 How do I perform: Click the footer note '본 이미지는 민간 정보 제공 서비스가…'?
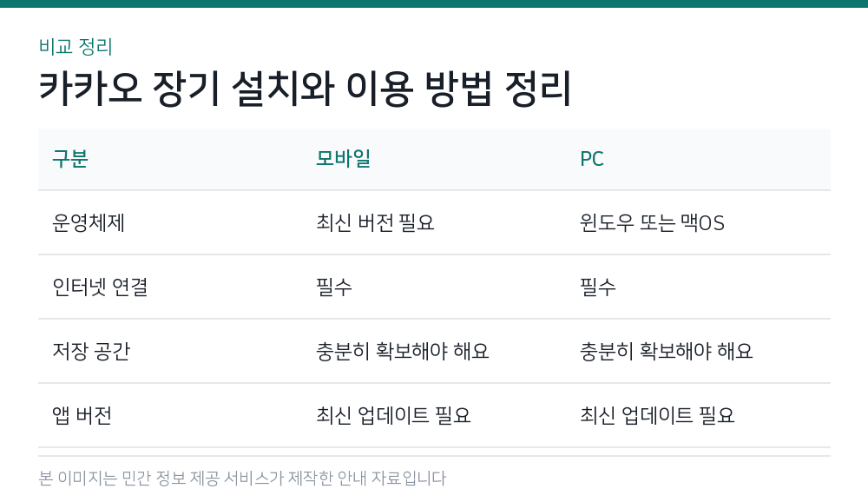pyautogui.click(x=242, y=479)
